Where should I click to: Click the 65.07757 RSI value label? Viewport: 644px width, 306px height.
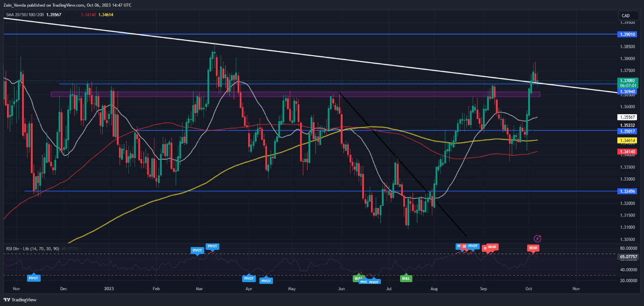point(627,256)
